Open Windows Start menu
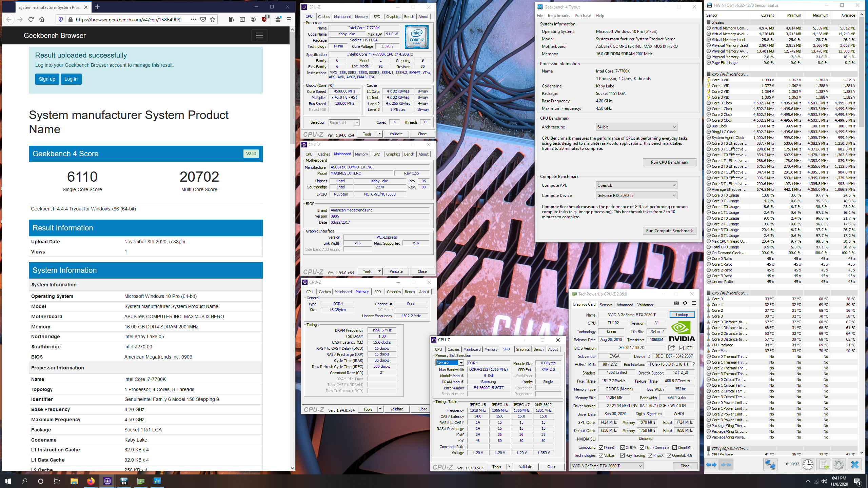 8,481
